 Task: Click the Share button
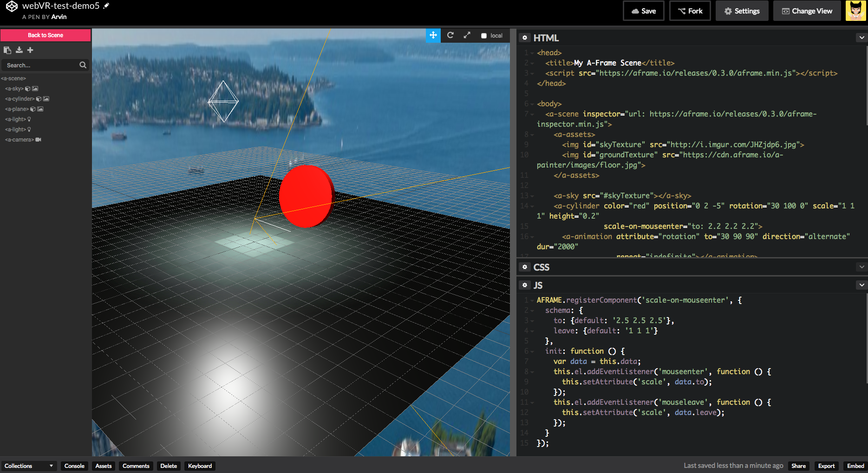(798, 466)
